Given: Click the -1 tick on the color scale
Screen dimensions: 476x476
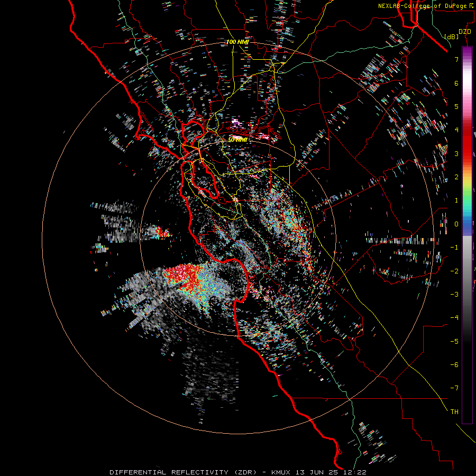Looking at the screenshot, I should coord(454,248).
